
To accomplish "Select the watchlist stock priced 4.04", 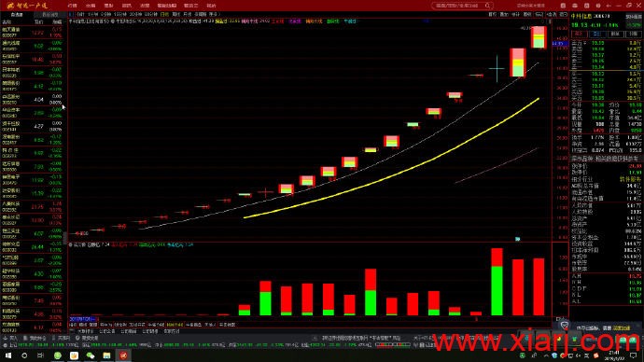I will pyautogui.click(x=32, y=99).
